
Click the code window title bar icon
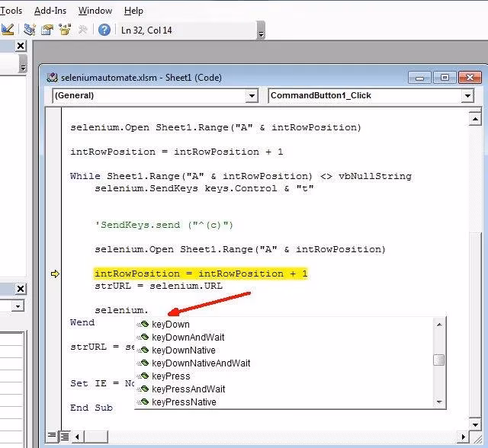click(52, 78)
